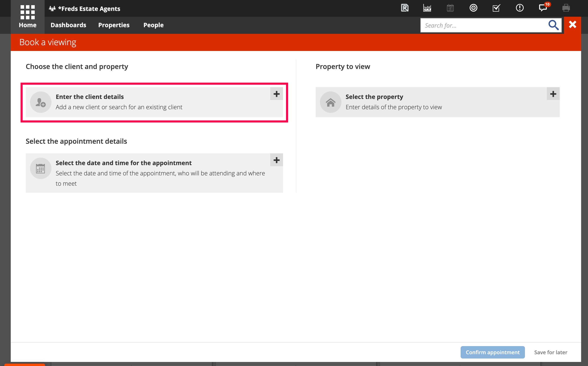Click *Freds Estate Agents title
Screen dimensions: 588x366
point(89,9)
